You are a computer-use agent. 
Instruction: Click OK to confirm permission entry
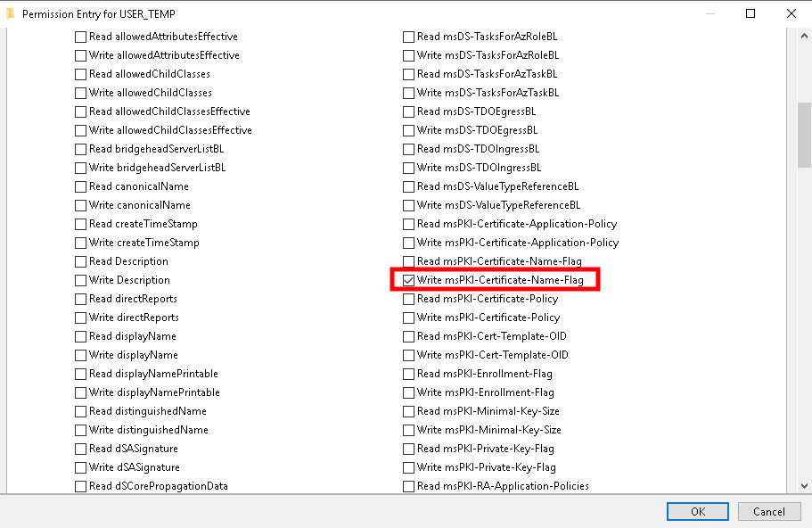[x=698, y=511]
